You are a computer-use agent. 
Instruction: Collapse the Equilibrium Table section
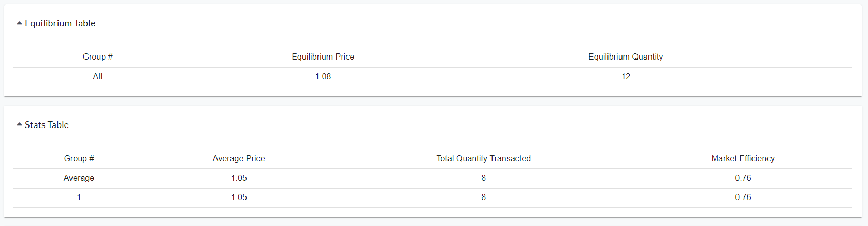20,23
